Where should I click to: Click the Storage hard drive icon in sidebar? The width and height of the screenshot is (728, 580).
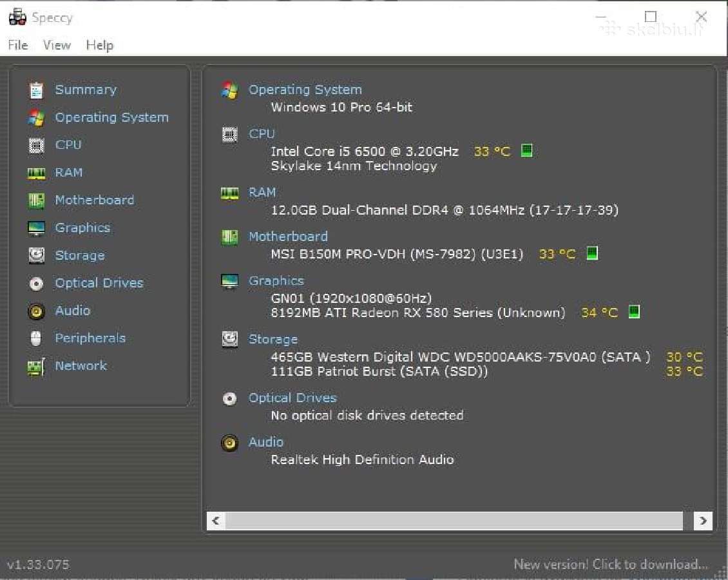(x=36, y=255)
